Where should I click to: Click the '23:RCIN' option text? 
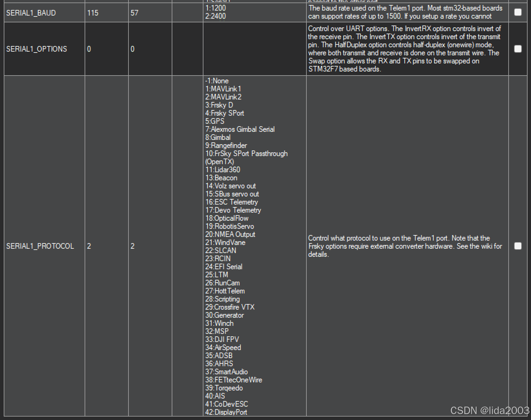pos(218,259)
